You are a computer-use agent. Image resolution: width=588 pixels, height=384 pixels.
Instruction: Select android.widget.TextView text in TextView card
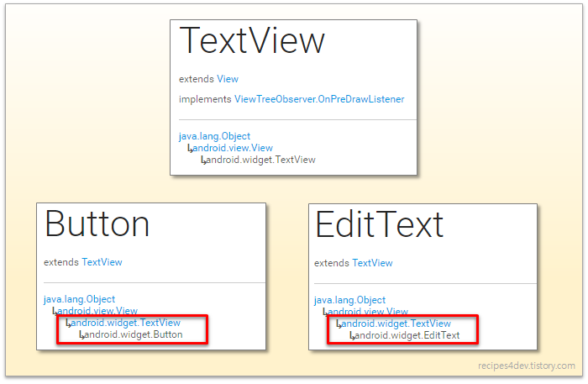[261, 160]
